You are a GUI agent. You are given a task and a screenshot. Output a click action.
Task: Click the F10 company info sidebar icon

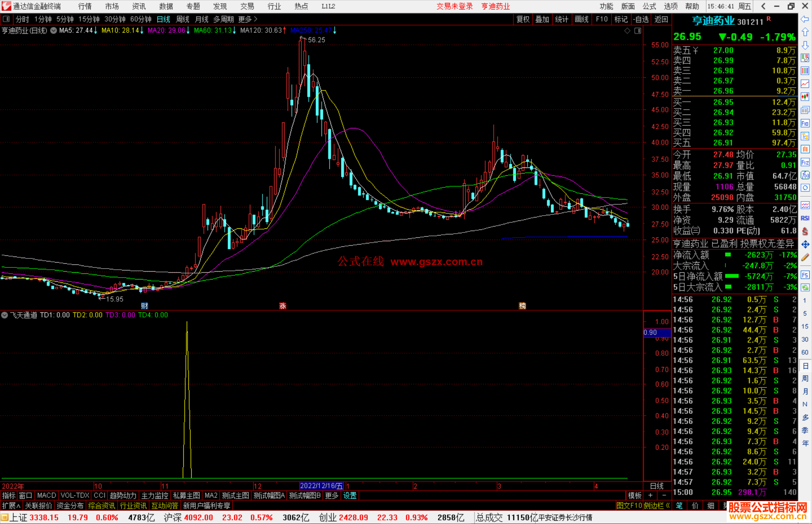[x=805, y=123]
